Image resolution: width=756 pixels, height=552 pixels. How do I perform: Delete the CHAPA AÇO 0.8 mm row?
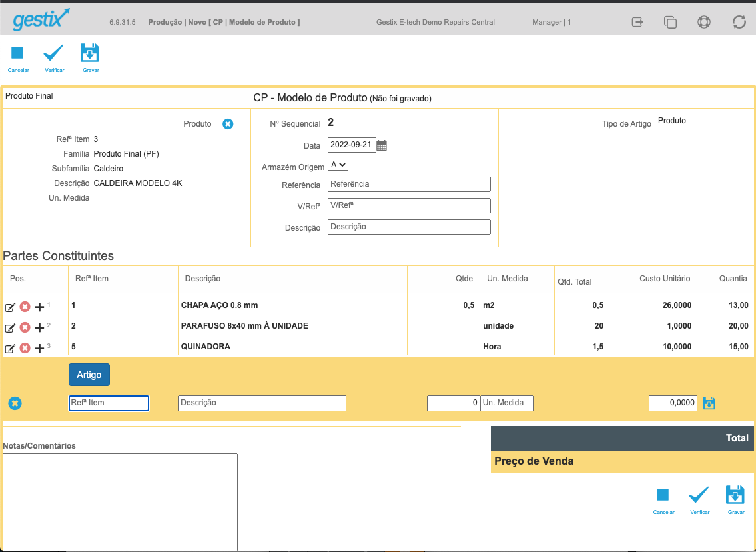coord(25,307)
